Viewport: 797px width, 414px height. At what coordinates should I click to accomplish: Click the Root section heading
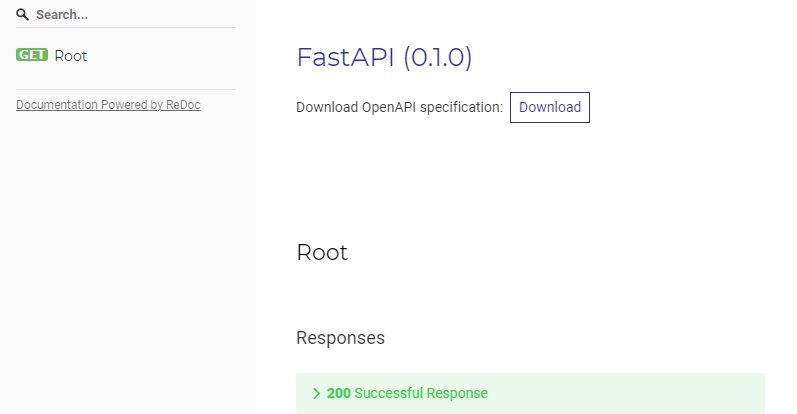[x=322, y=252]
